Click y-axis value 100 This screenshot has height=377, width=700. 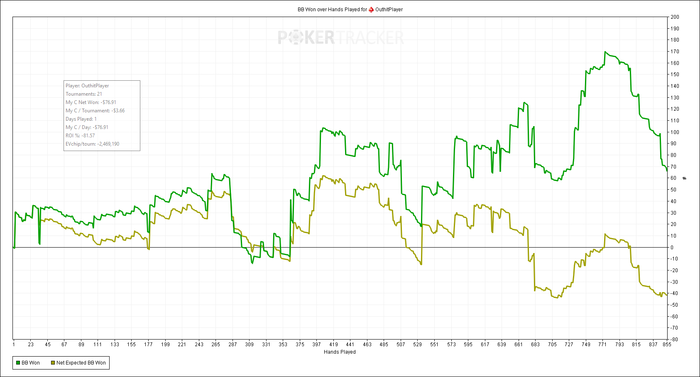(x=675, y=132)
